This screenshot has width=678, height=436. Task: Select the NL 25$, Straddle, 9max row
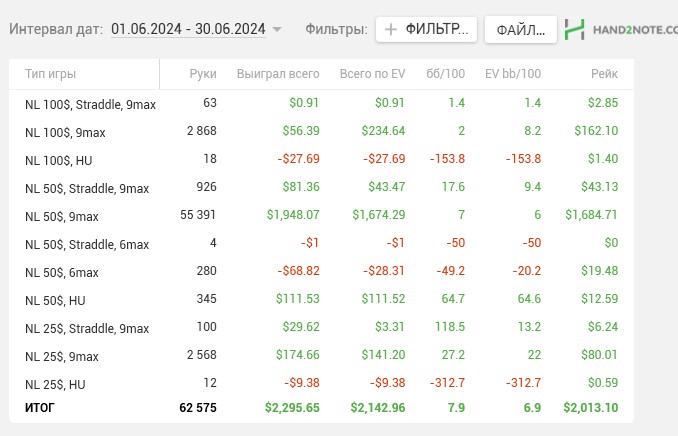(x=87, y=328)
